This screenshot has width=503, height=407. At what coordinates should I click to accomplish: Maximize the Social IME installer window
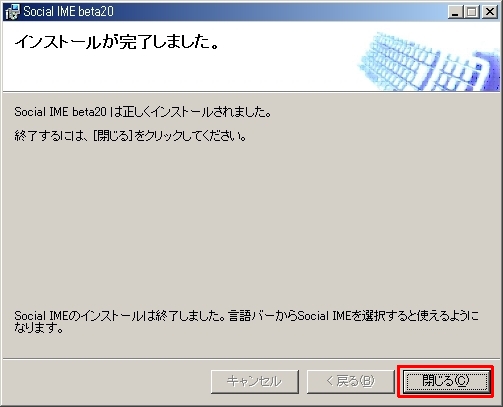[x=471, y=12]
